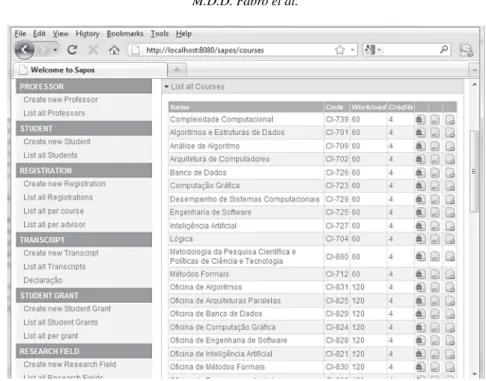Show details icon for Métodos Formais

pyautogui.click(x=421, y=274)
